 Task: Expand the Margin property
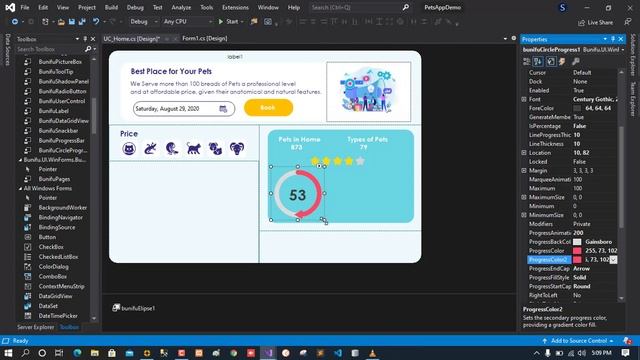tap(524, 171)
